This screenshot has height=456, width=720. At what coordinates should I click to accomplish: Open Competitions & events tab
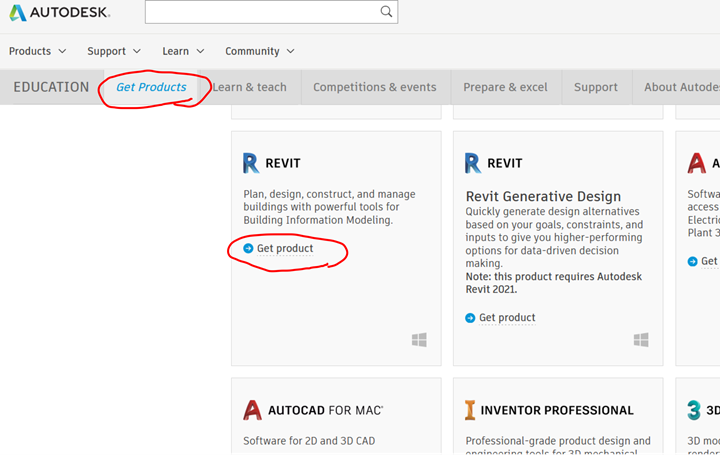(375, 87)
